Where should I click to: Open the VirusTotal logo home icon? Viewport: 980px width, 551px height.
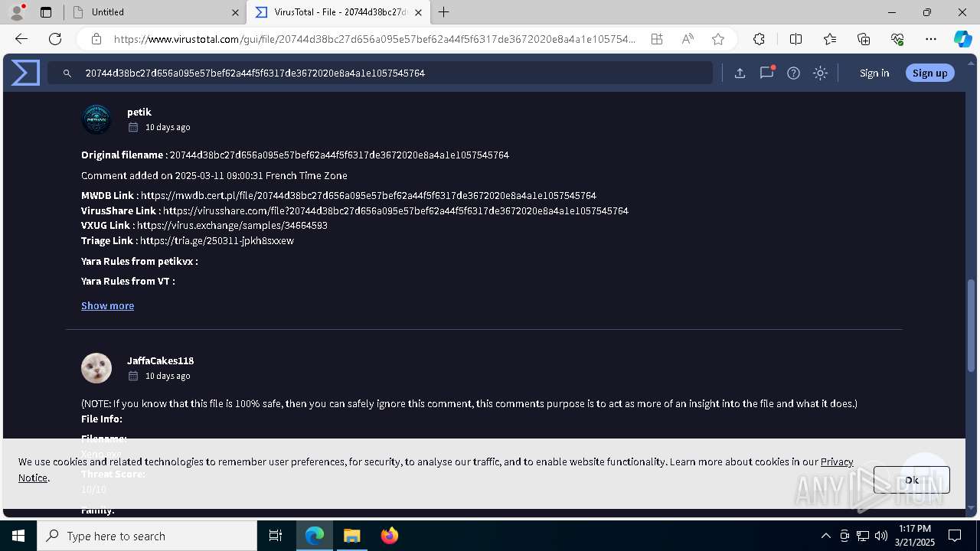point(25,73)
